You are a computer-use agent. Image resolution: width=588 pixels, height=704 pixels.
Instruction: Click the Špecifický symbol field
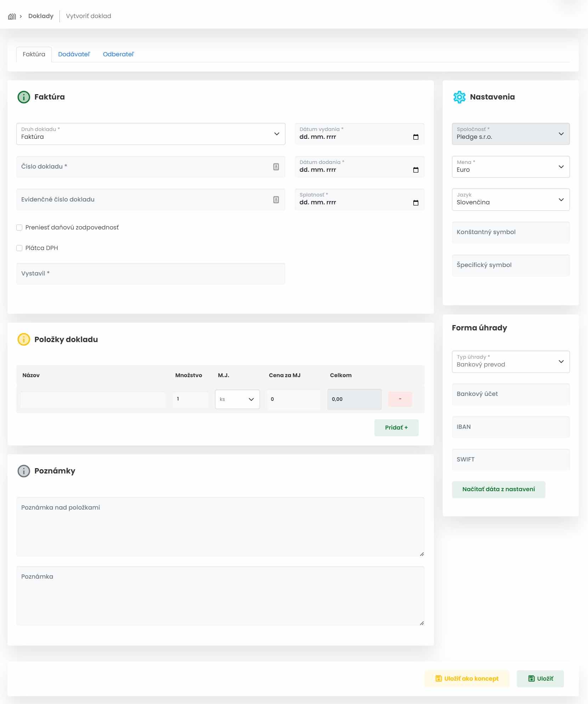[x=511, y=265]
